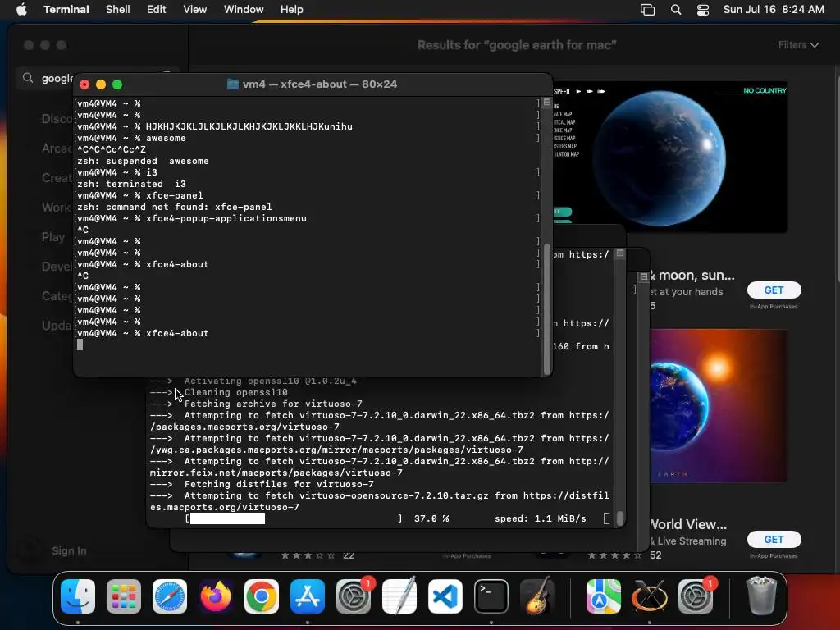Launch GarageBand from the Dock
Viewport: 840px width, 630px height.
537,596
